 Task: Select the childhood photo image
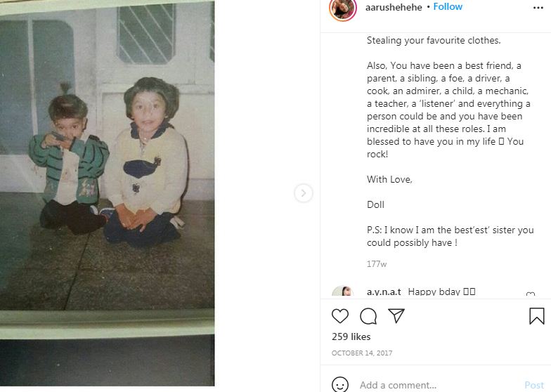point(107,193)
